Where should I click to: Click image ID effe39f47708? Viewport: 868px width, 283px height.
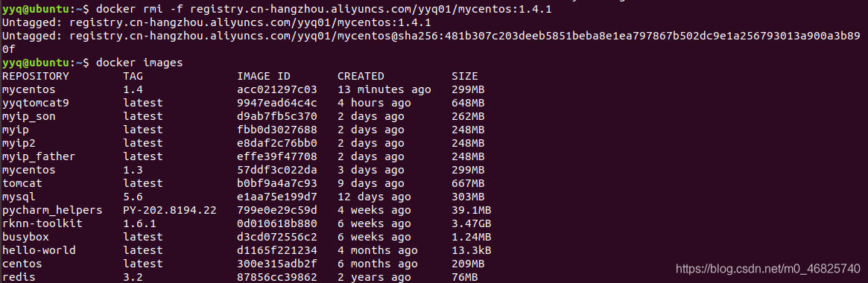(x=276, y=156)
